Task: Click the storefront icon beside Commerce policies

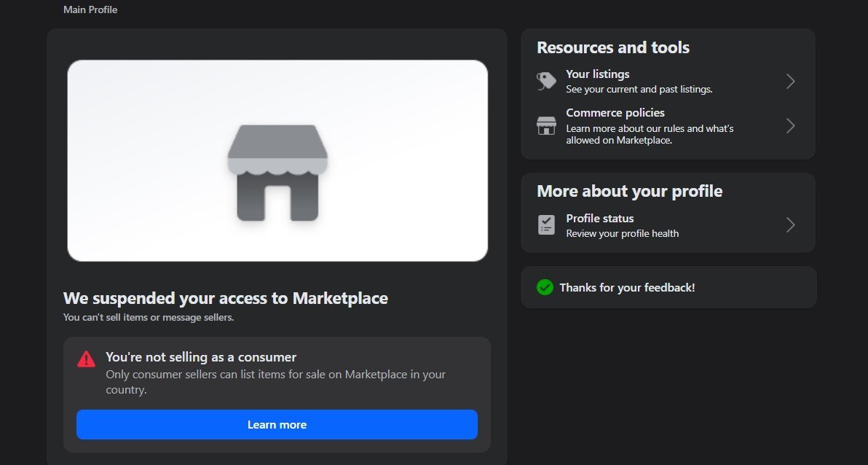Action: click(x=546, y=125)
